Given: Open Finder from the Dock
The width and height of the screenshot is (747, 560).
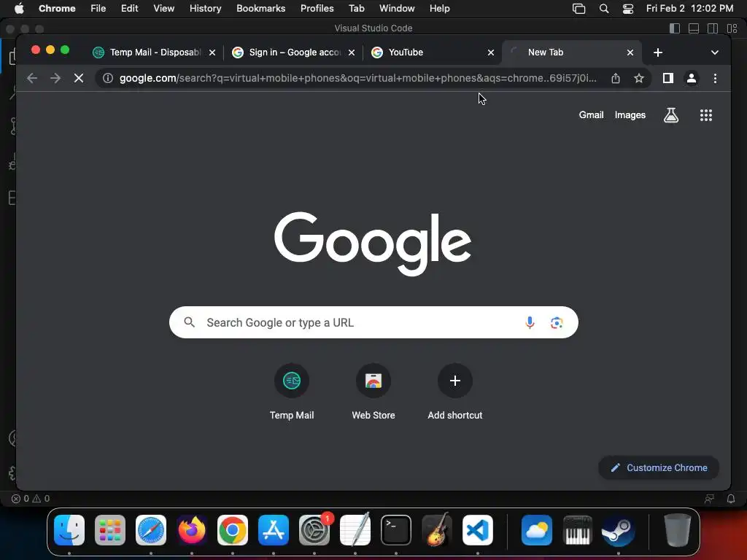Looking at the screenshot, I should 69,530.
